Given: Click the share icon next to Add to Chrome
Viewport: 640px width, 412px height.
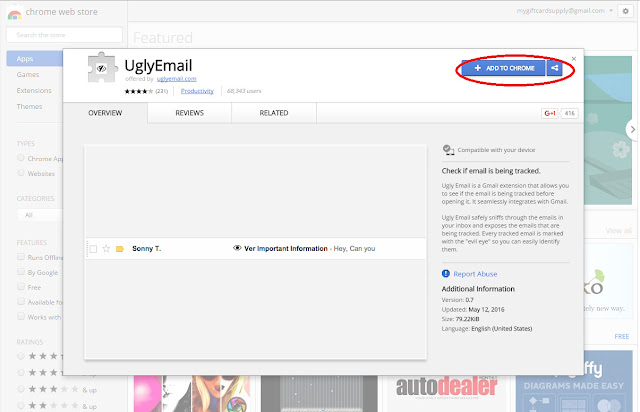Looking at the screenshot, I should coord(554,68).
